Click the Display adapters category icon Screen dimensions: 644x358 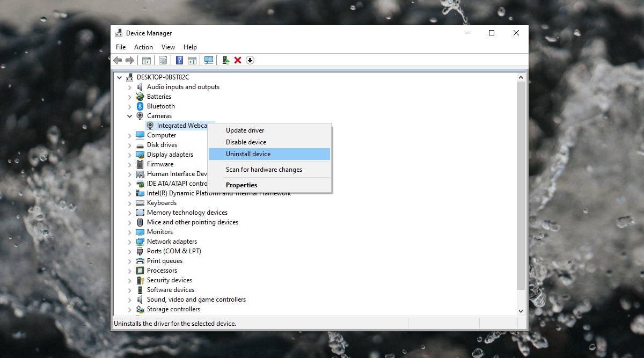pos(140,155)
